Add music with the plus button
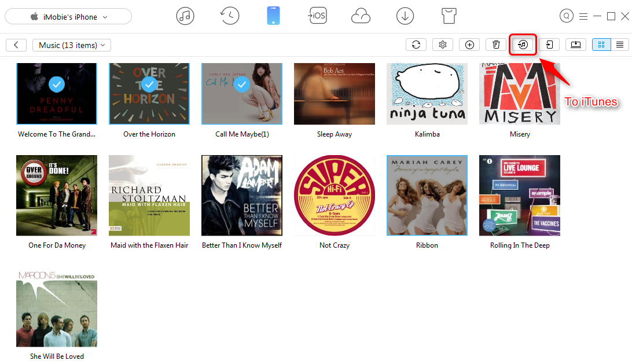 (x=469, y=45)
